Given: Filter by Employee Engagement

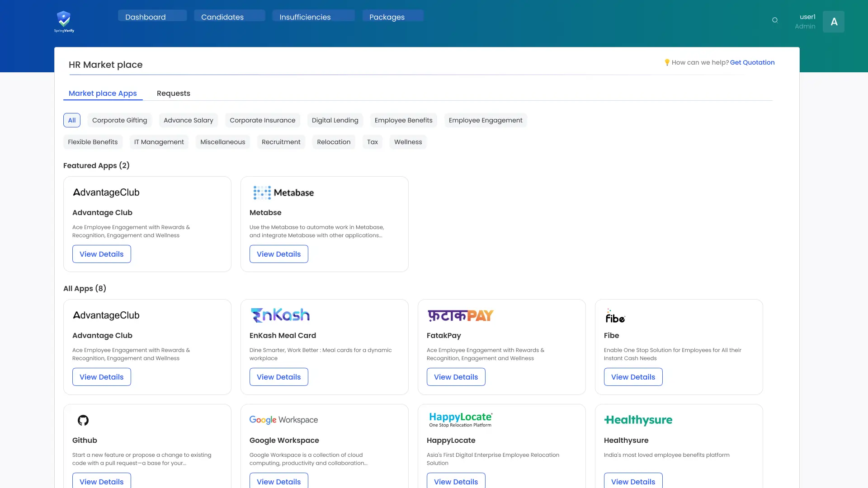Looking at the screenshot, I should 486,120.
